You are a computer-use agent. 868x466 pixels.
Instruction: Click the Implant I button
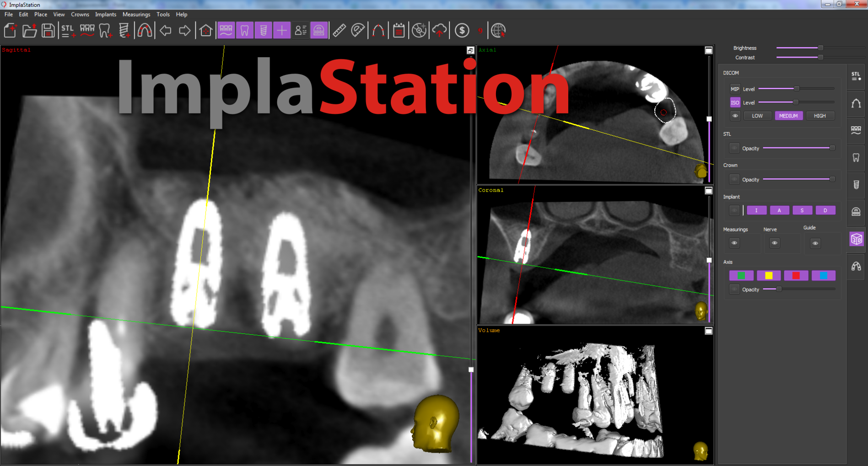(x=756, y=210)
